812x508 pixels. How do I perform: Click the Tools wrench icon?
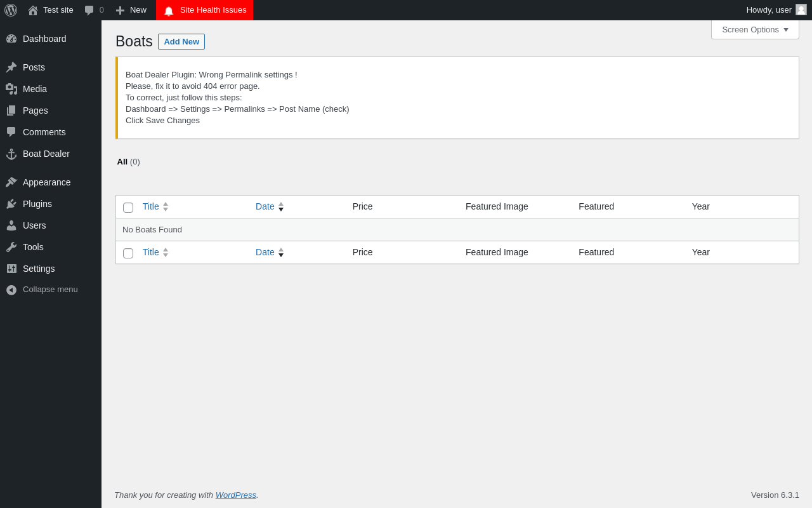click(x=11, y=247)
